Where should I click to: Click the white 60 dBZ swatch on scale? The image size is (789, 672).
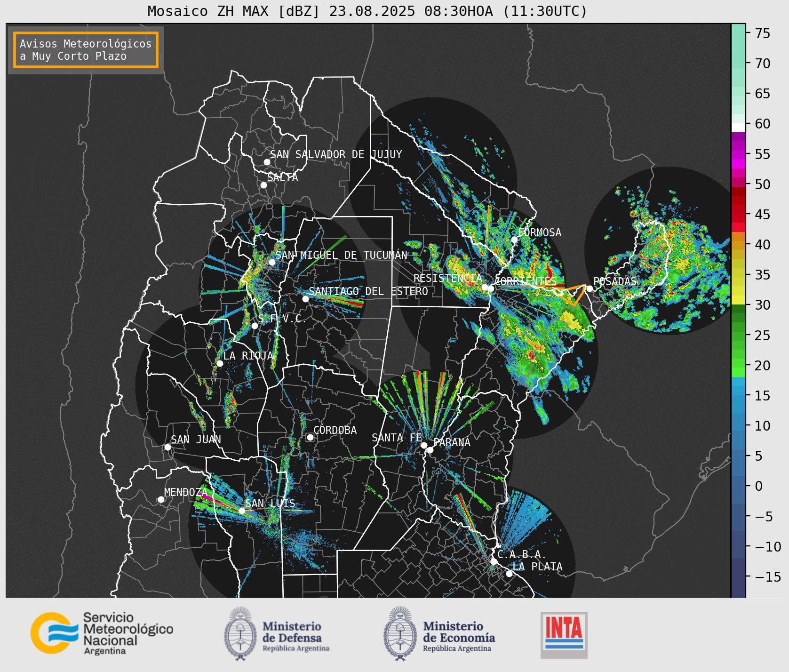pos(738,128)
